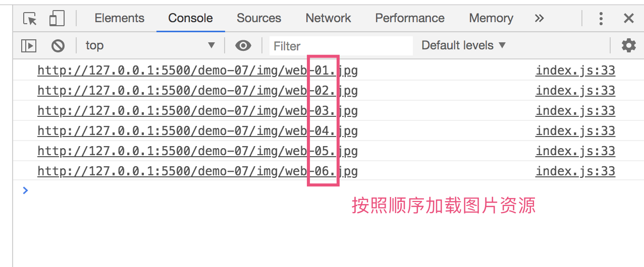Open index.js:33 source for web-06.jpg
The width and height of the screenshot is (644, 267).
coord(575,171)
